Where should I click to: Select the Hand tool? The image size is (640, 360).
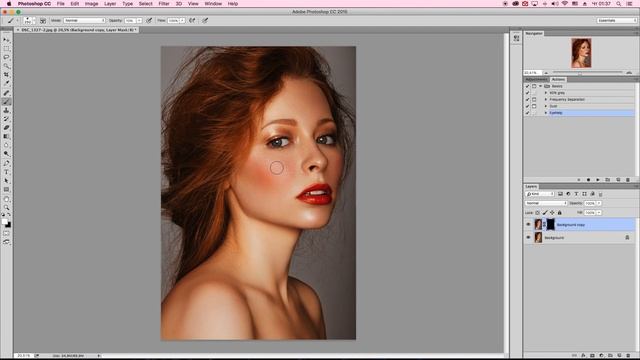pos(6,199)
